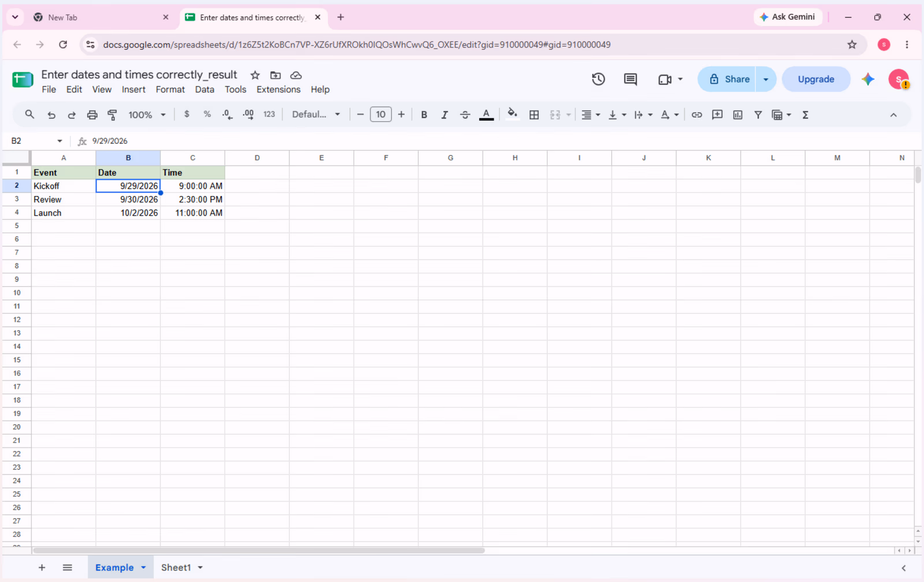Star the document title
The image size is (924, 582).
point(255,75)
